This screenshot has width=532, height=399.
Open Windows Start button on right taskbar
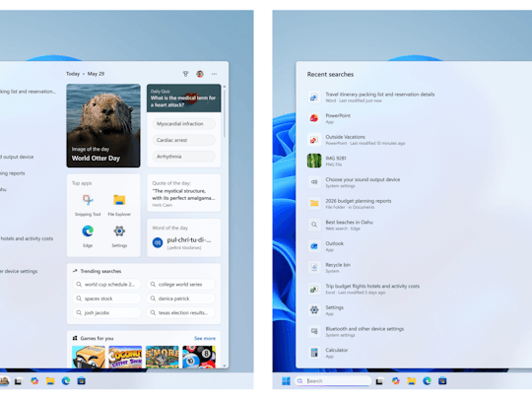286,381
